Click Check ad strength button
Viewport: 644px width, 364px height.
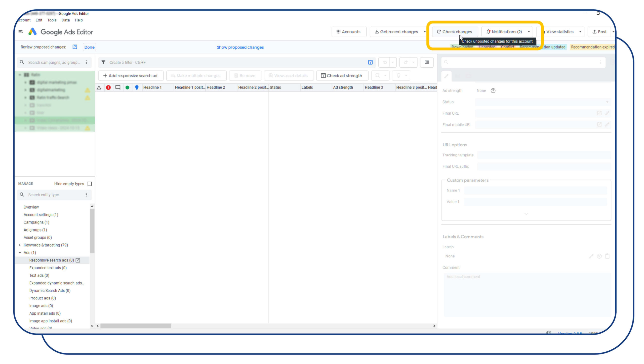342,76
